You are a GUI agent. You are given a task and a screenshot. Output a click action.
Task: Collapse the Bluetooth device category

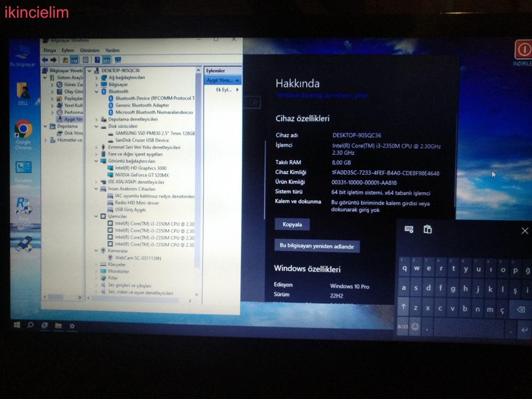pos(96,92)
